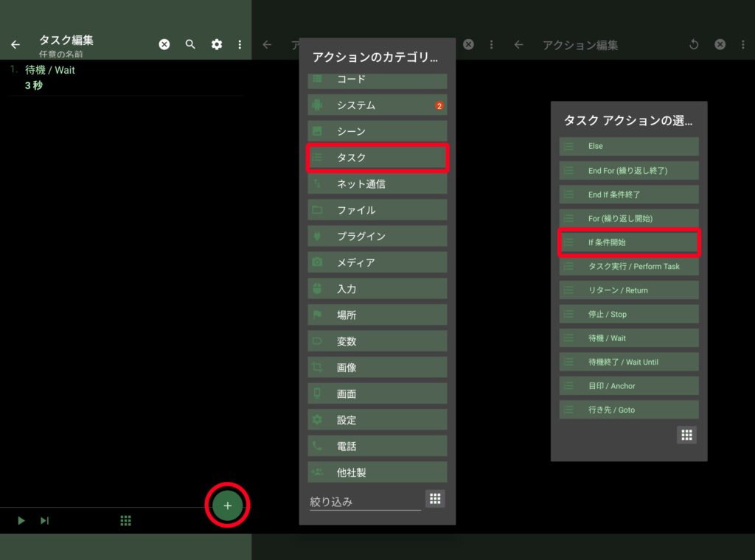Viewport: 755px width, 560px height.
Task: Go back using the task editor arrow
Action: tap(15, 45)
